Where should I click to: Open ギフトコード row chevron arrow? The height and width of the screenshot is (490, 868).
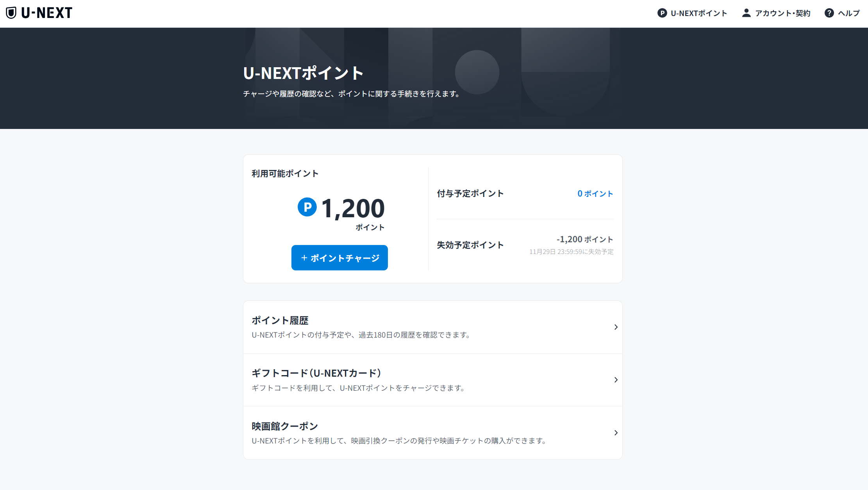tap(616, 380)
